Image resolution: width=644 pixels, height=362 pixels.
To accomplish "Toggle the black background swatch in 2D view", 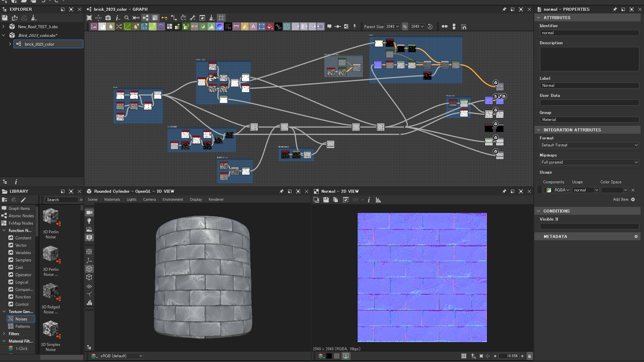I will coord(329,356).
